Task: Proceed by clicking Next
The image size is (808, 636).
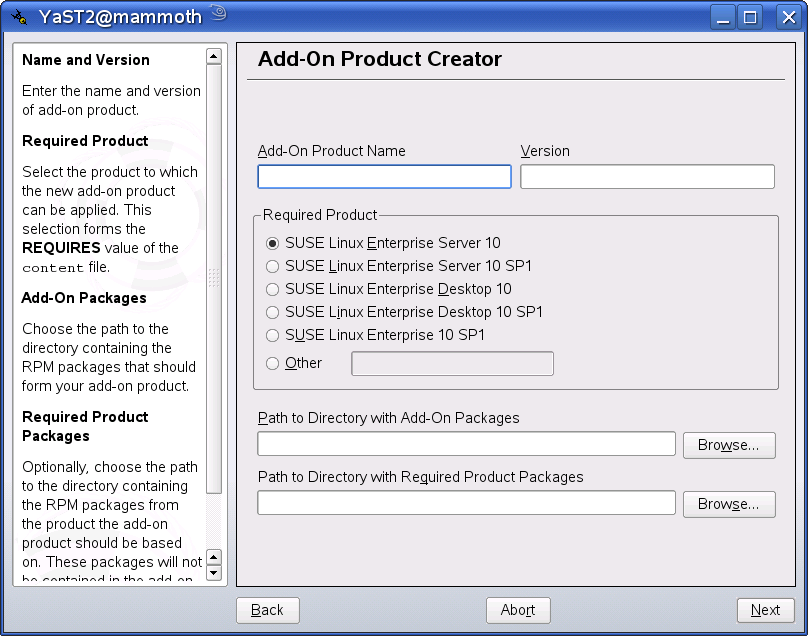Action: [765, 610]
